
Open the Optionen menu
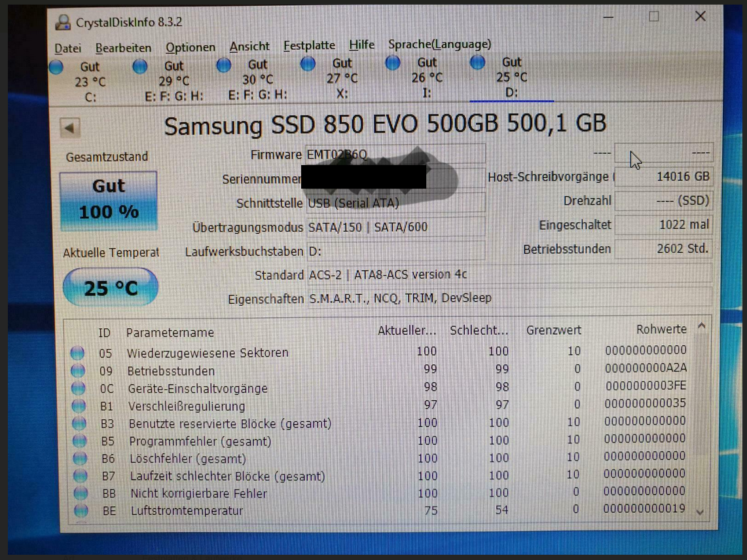pyautogui.click(x=190, y=48)
